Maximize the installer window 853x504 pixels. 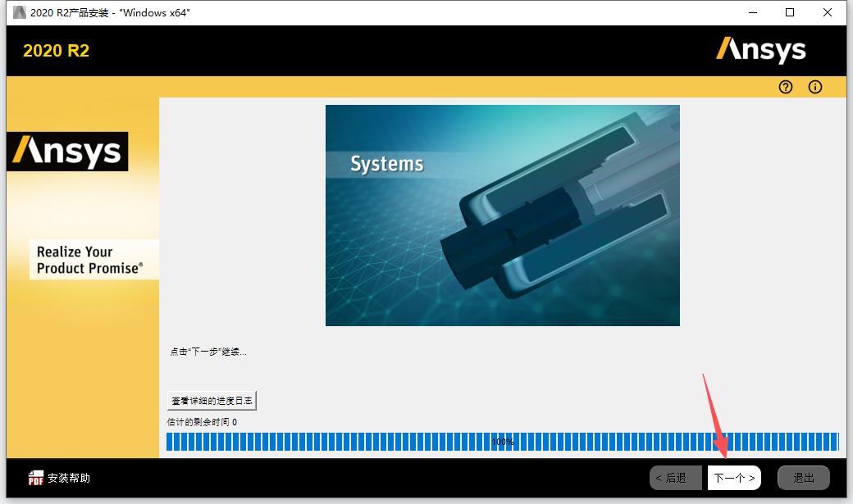(x=790, y=12)
